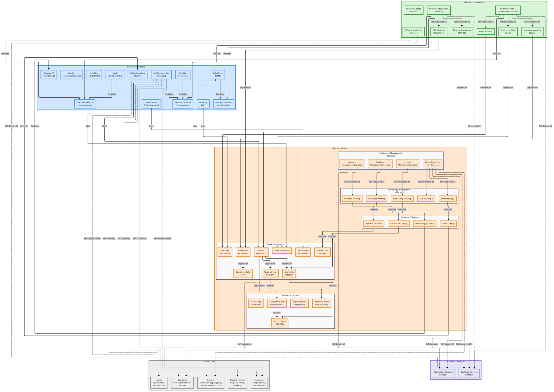Screen dimensions: 554x392
Task: Click the SAP B1 Production instance
Action: 261,252
